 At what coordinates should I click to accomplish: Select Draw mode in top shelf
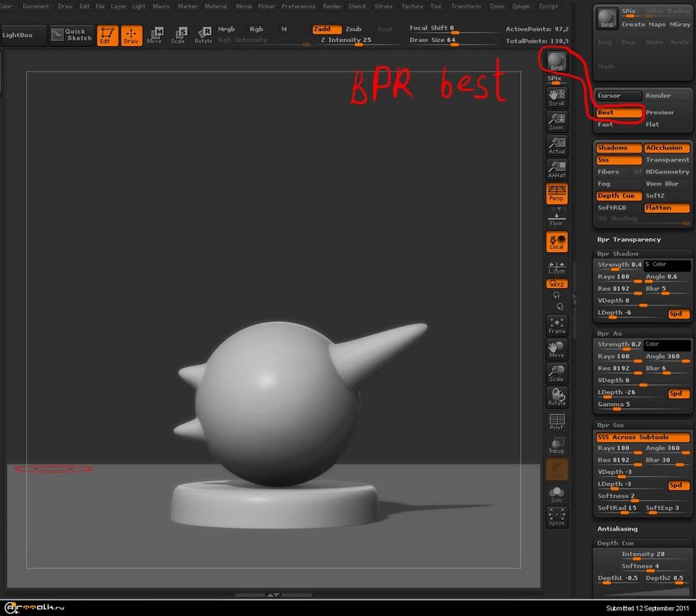(131, 35)
